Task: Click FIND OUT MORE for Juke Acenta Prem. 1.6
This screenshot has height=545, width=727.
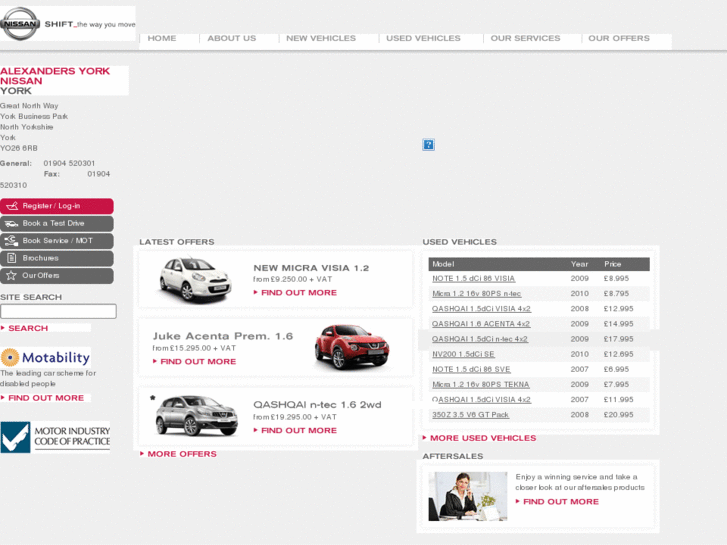Action: [x=198, y=361]
